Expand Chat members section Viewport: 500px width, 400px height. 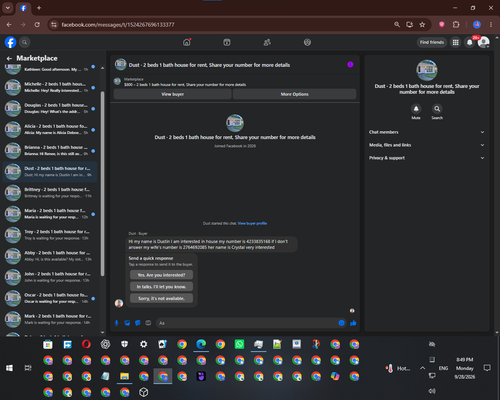pos(426,132)
